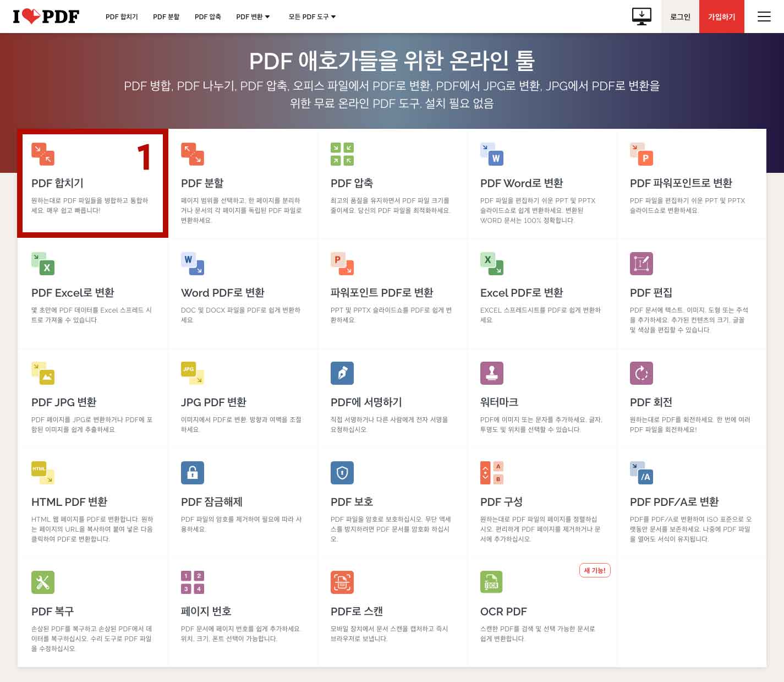This screenshot has height=682, width=784.
Task: Select the PDF 합치기 merge tool icon
Action: [43, 154]
